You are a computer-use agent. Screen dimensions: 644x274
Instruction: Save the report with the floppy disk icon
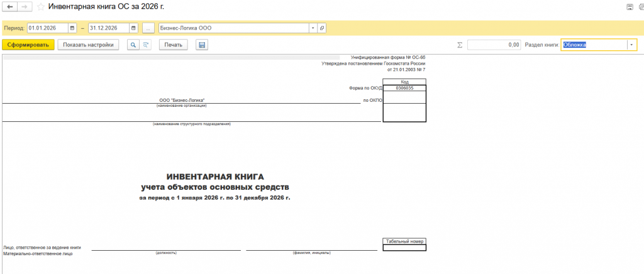coord(202,45)
